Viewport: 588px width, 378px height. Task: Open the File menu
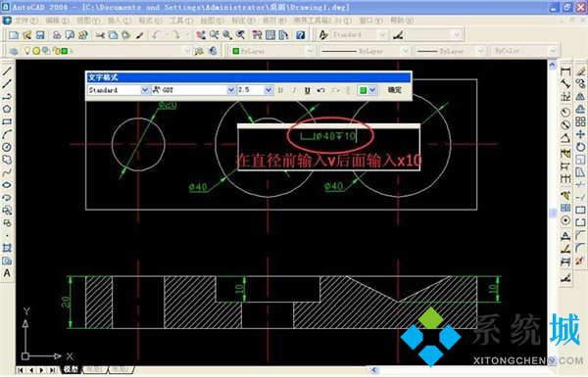[25, 21]
